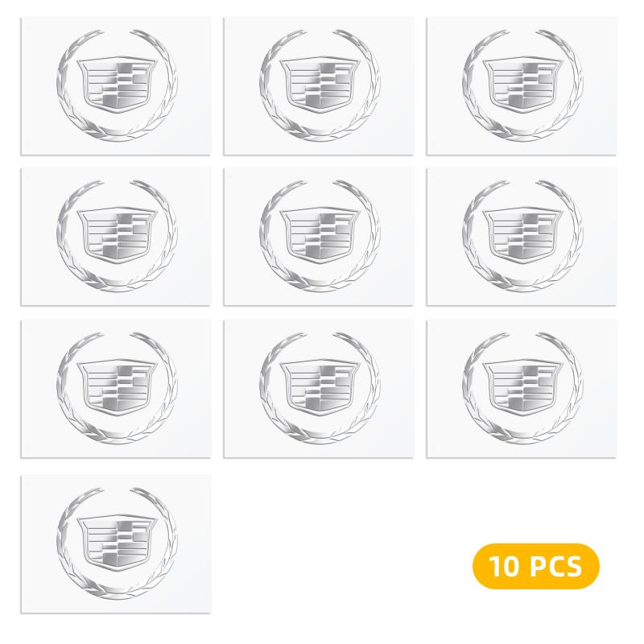Select the top-middle emblem sticker card
This screenshot has width=644, height=644.
tap(319, 86)
